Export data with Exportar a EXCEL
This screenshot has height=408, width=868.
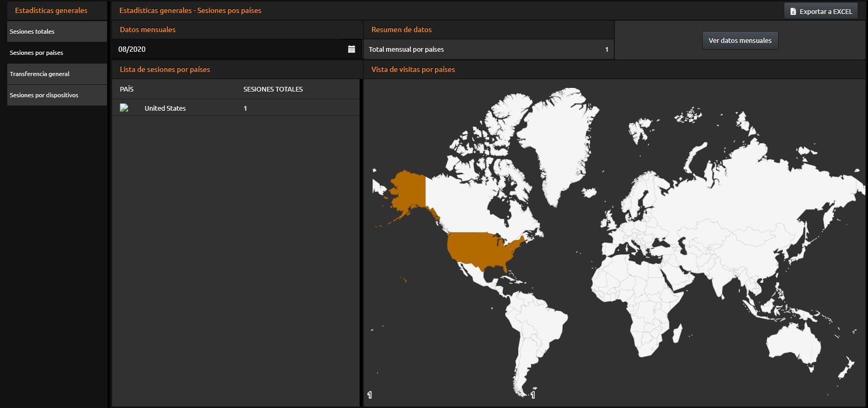tap(821, 11)
